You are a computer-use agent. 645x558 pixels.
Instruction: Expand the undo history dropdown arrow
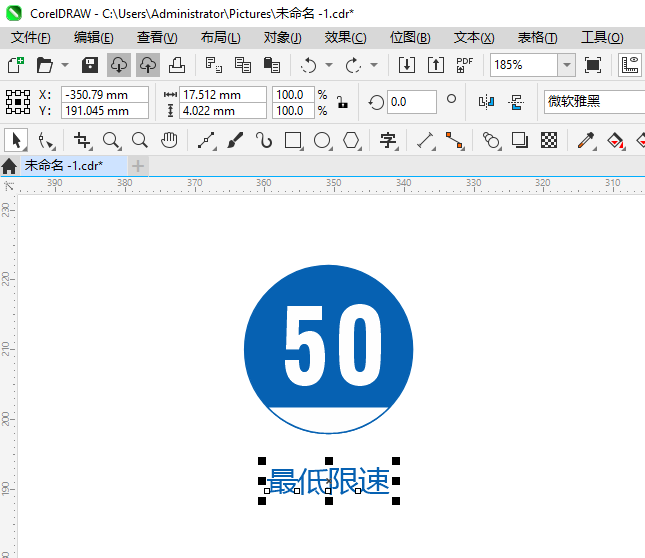[x=330, y=65]
